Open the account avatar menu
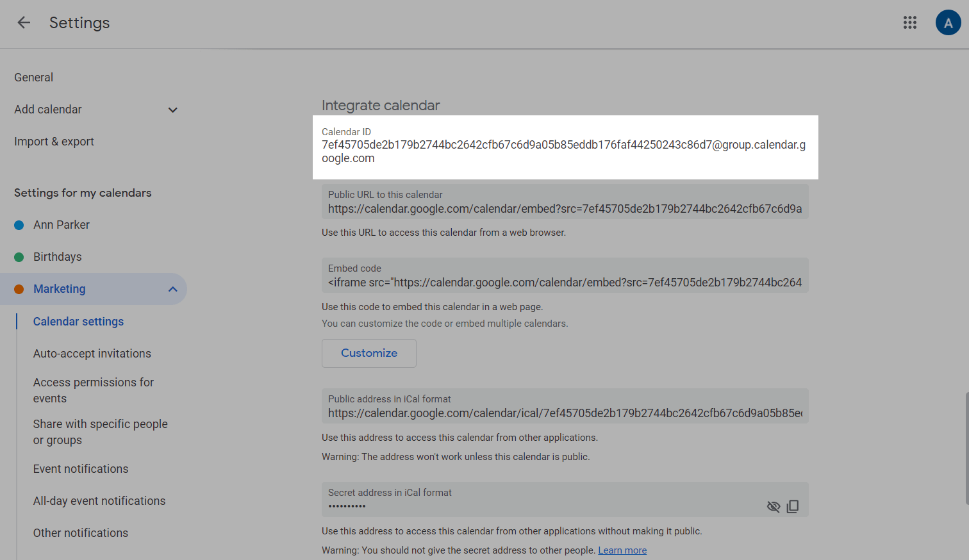 [948, 23]
